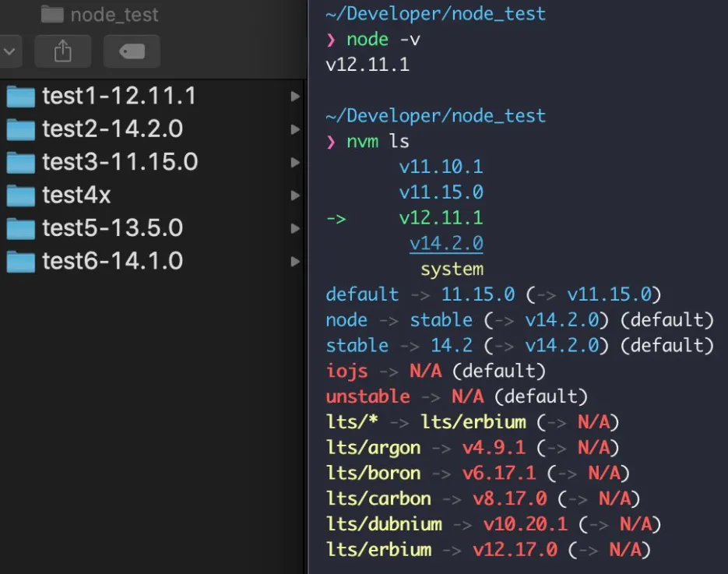Click the 'v10.20.1' dubnium version
The height and width of the screenshot is (574, 728).
coord(526,524)
